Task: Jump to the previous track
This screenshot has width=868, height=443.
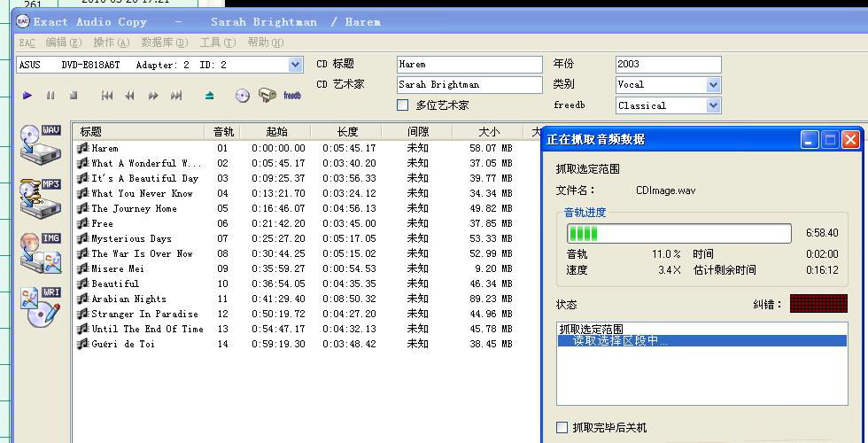Action: coord(107,96)
